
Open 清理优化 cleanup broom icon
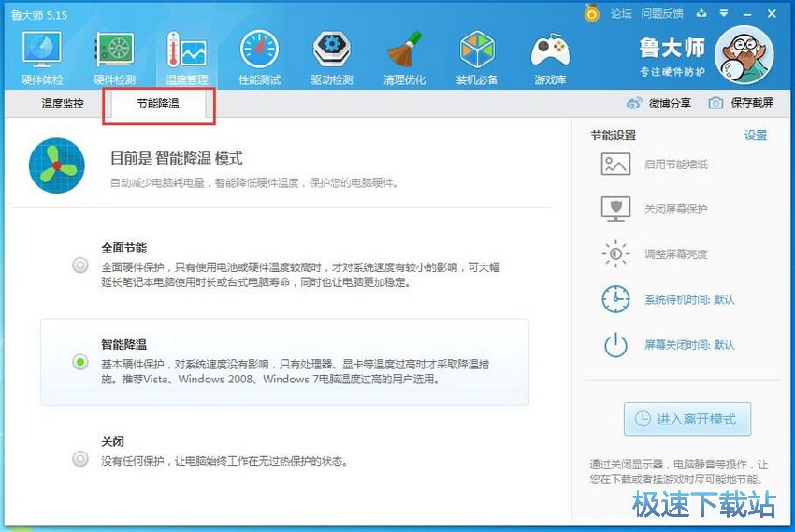point(404,50)
